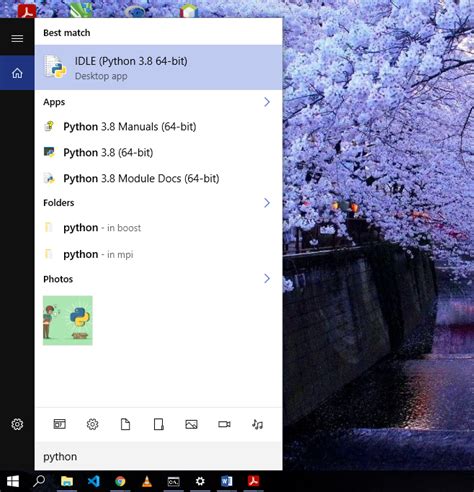This screenshot has width=474, height=492.
Task: Click folder icon for python in mpi
Action: pyautogui.click(x=49, y=254)
